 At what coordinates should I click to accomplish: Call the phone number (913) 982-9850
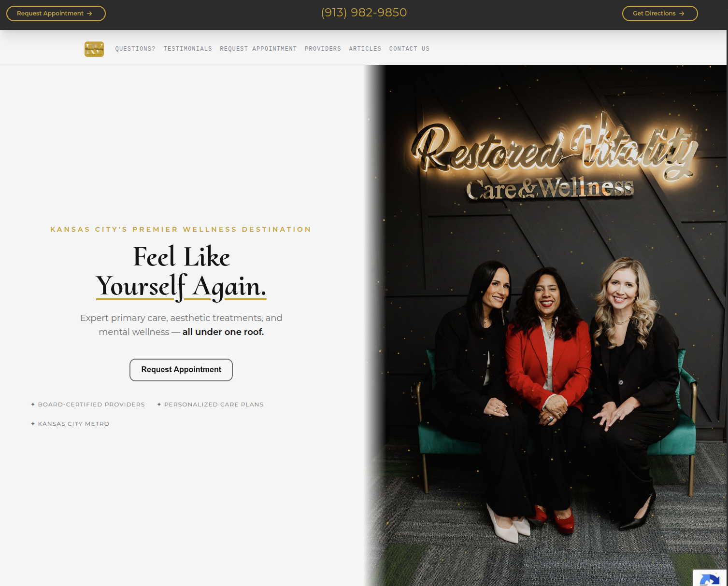tap(364, 13)
